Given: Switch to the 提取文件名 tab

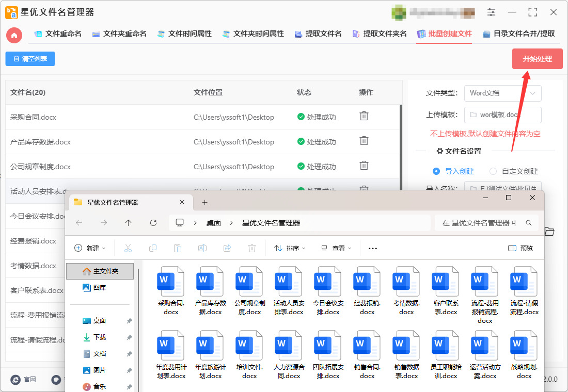Looking at the screenshot, I should pos(318,34).
